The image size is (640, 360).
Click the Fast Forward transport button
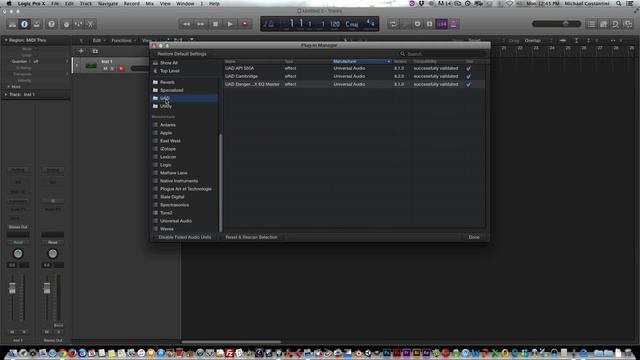coord(201,24)
